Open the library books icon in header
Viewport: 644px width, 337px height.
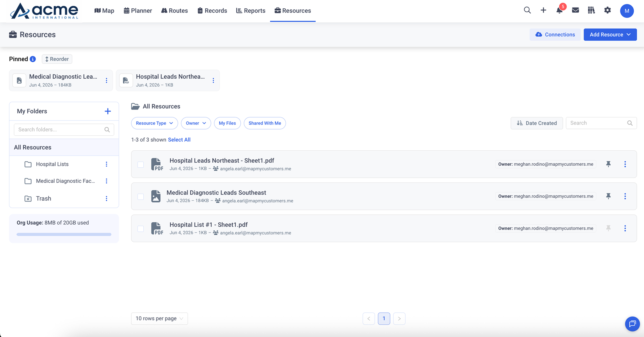tap(591, 10)
